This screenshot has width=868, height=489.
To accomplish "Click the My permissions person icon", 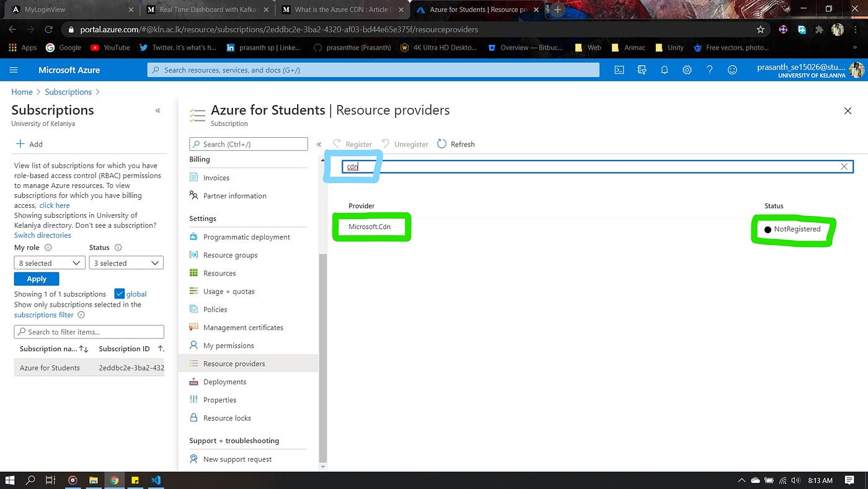I will tap(194, 345).
